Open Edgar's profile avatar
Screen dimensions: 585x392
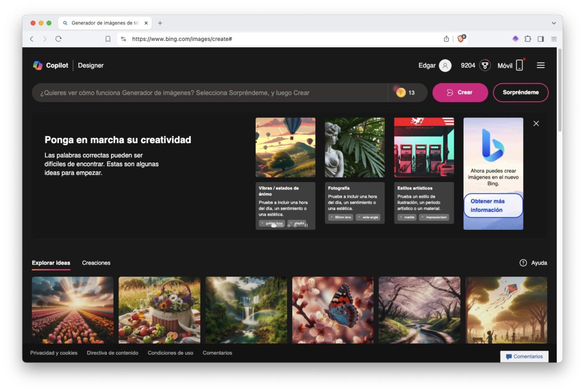pyautogui.click(x=445, y=65)
